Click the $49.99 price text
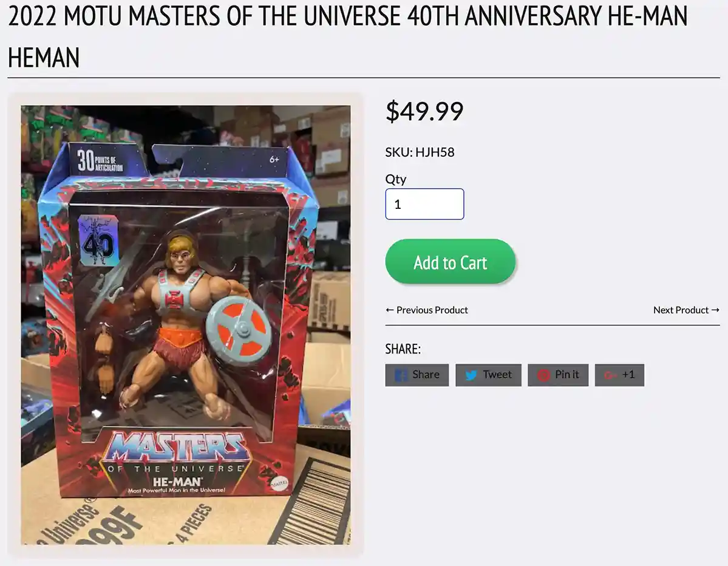The height and width of the screenshot is (566, 728). tap(424, 111)
